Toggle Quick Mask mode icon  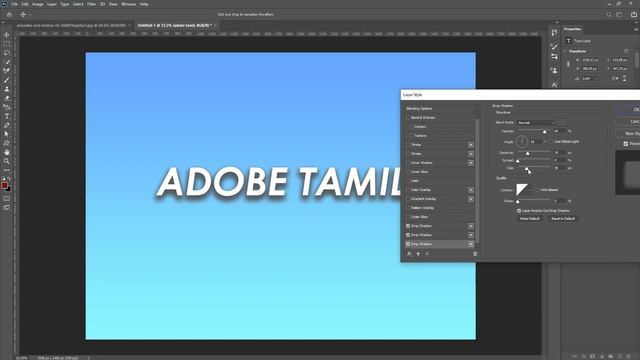[7, 199]
